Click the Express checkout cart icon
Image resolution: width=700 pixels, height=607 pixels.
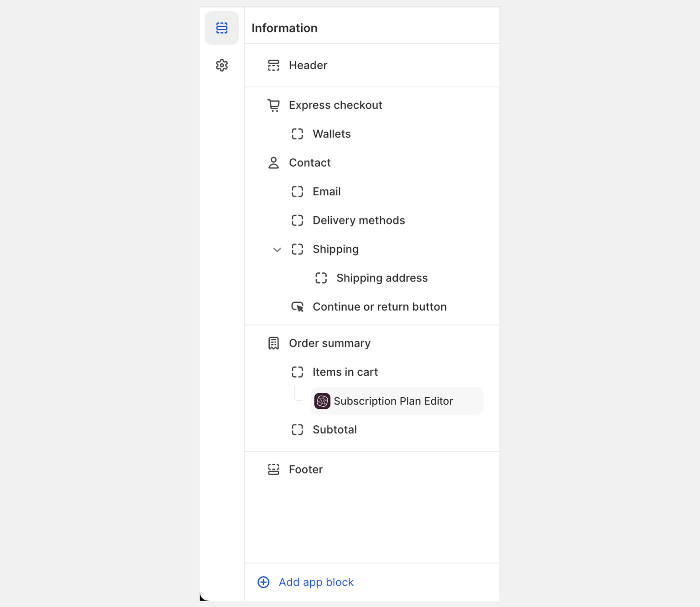tap(273, 105)
